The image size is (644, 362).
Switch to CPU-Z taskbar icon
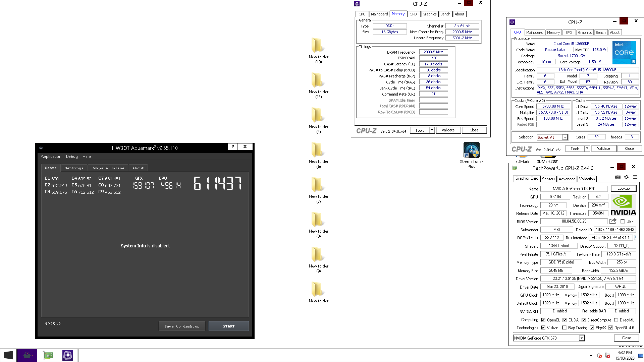68,355
